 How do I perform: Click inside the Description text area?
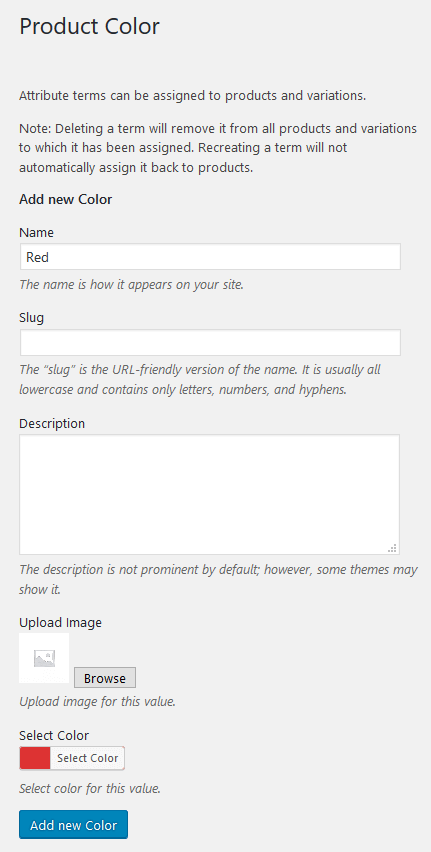tap(210, 494)
